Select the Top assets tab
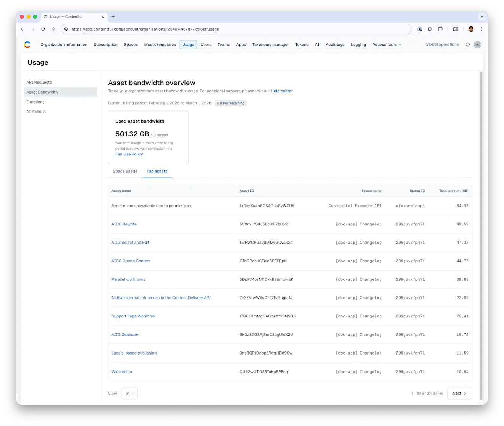Image resolution: width=504 pixels, height=426 pixels. [157, 171]
